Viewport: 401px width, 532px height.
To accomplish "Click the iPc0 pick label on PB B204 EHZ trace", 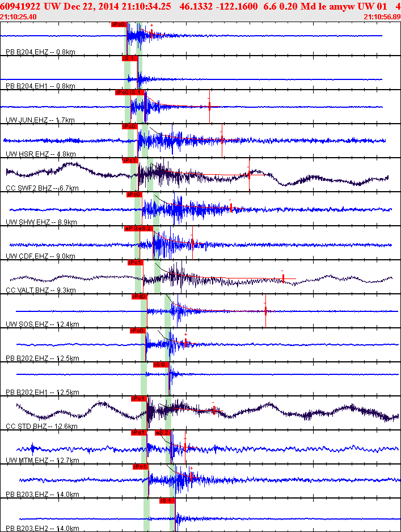I will (119, 24).
